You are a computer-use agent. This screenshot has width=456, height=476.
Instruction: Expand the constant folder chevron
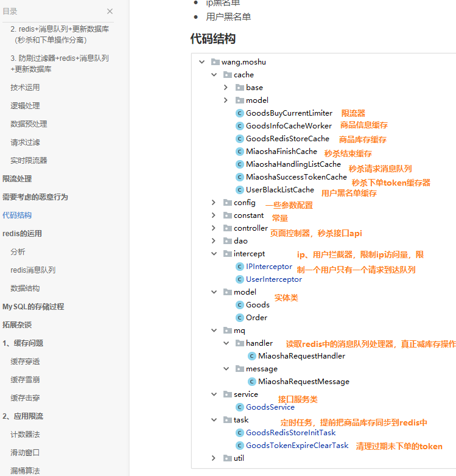(x=214, y=215)
